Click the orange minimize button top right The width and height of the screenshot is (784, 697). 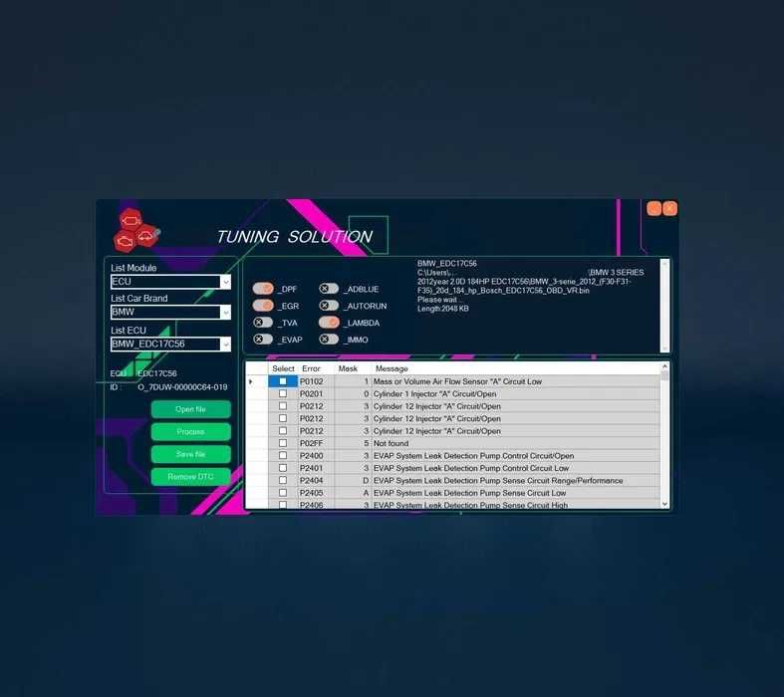[x=653, y=208]
